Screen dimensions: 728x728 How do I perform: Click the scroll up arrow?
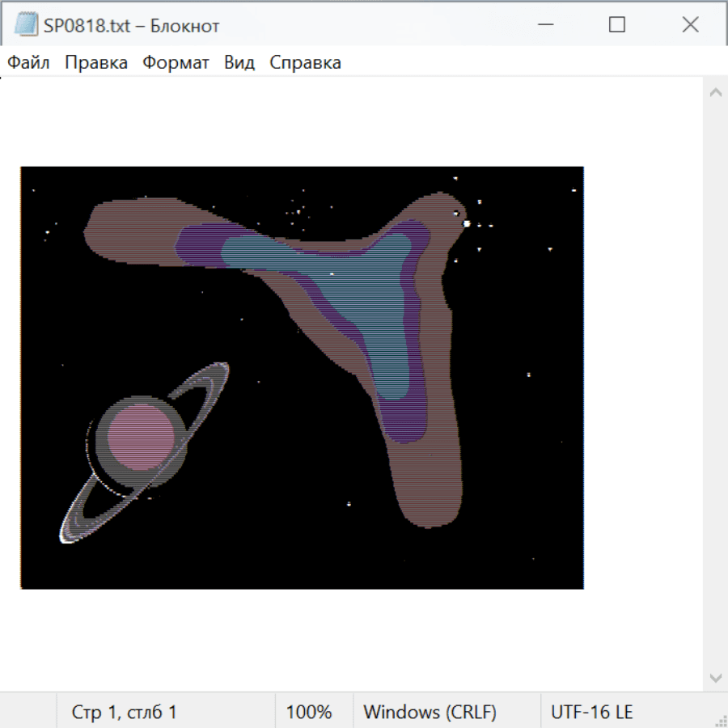(715, 93)
